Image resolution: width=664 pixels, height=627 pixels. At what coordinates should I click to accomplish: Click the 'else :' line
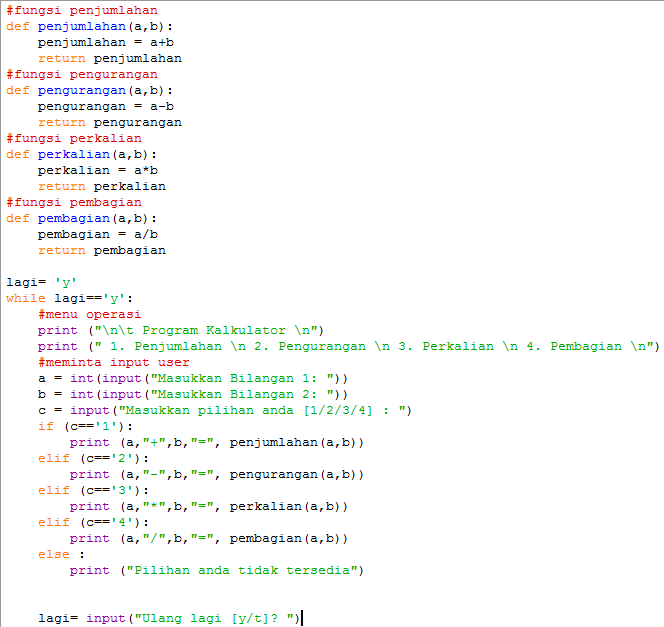[61, 555]
